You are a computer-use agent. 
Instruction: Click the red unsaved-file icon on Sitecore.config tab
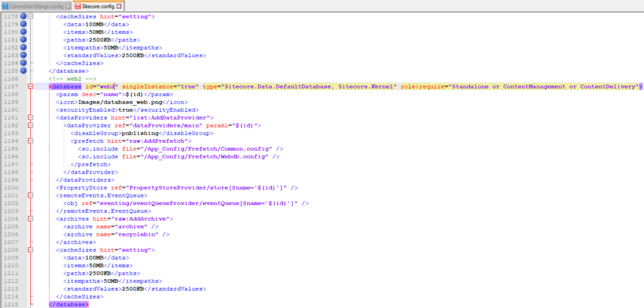(77, 6)
